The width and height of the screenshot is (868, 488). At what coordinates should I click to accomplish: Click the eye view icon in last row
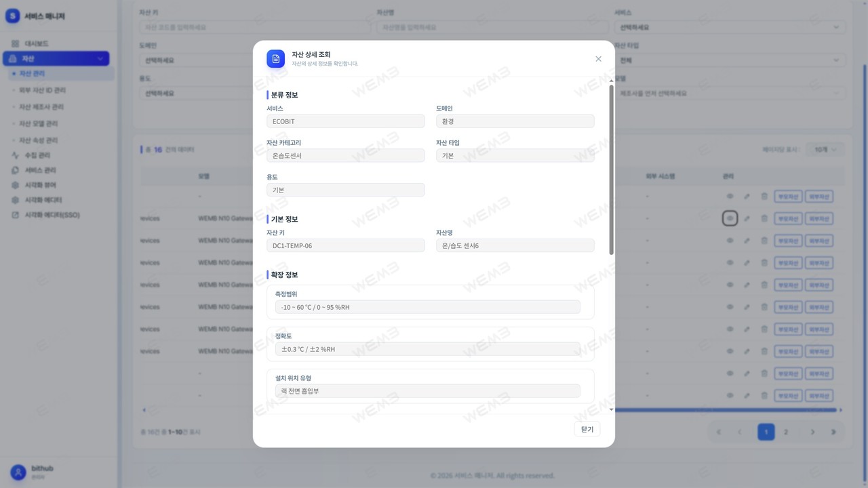730,396
